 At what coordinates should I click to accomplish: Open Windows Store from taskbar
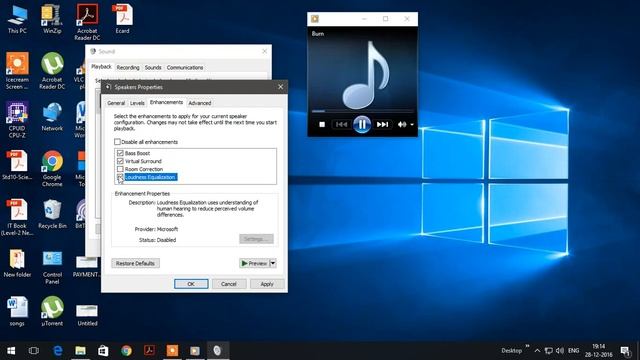tap(103, 351)
